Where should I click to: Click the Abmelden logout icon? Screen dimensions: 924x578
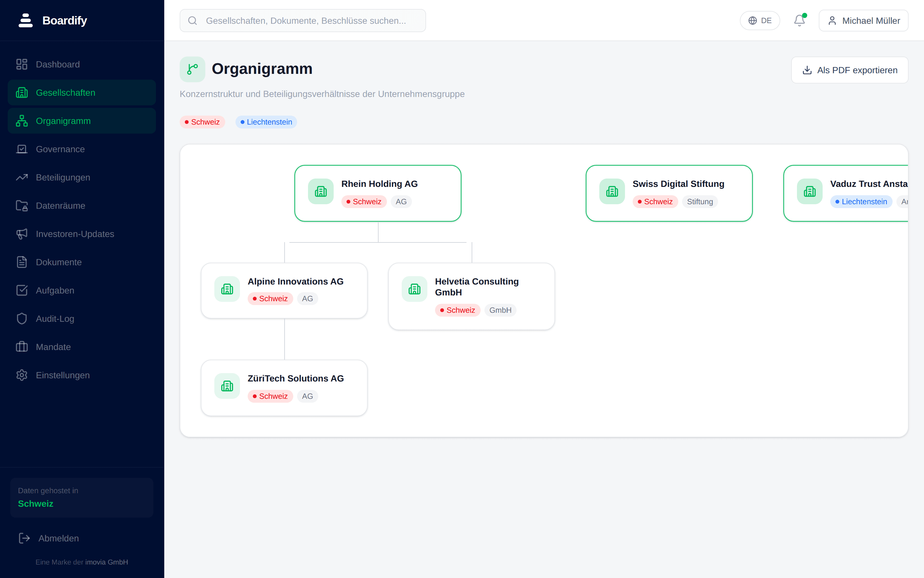[24, 538]
